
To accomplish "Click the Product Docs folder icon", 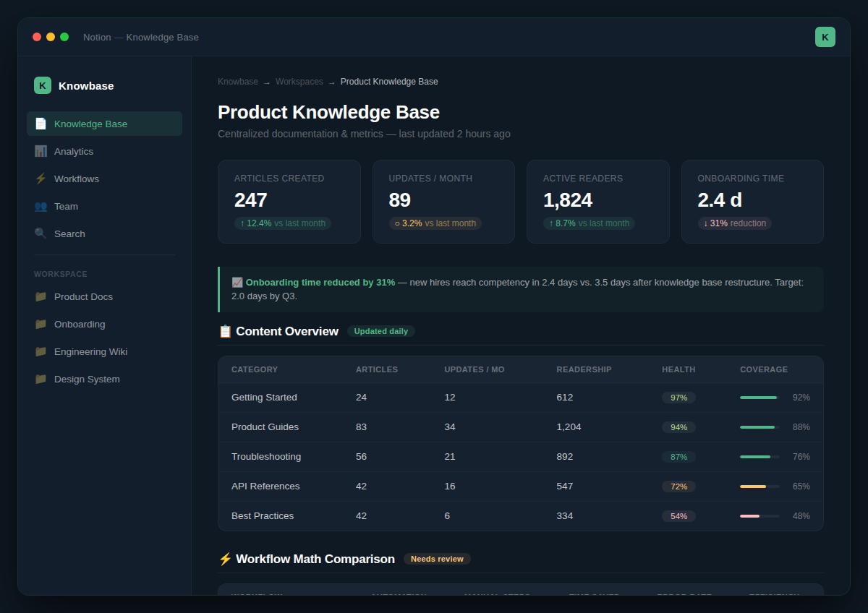I will (41, 296).
